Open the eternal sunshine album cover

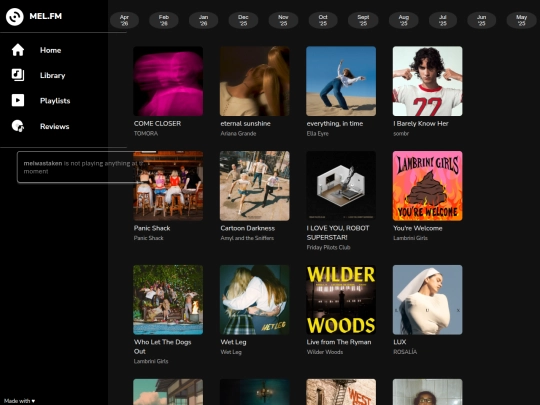click(255, 81)
